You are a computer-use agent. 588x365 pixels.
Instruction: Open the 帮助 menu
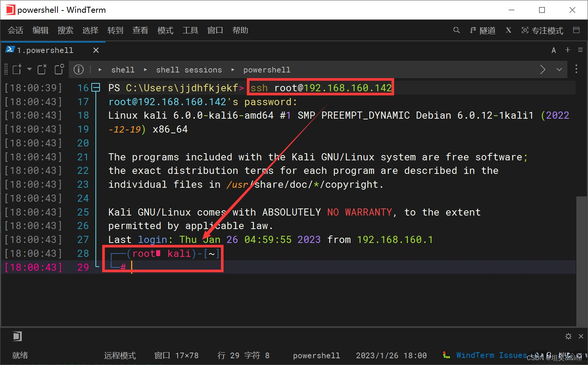(240, 30)
